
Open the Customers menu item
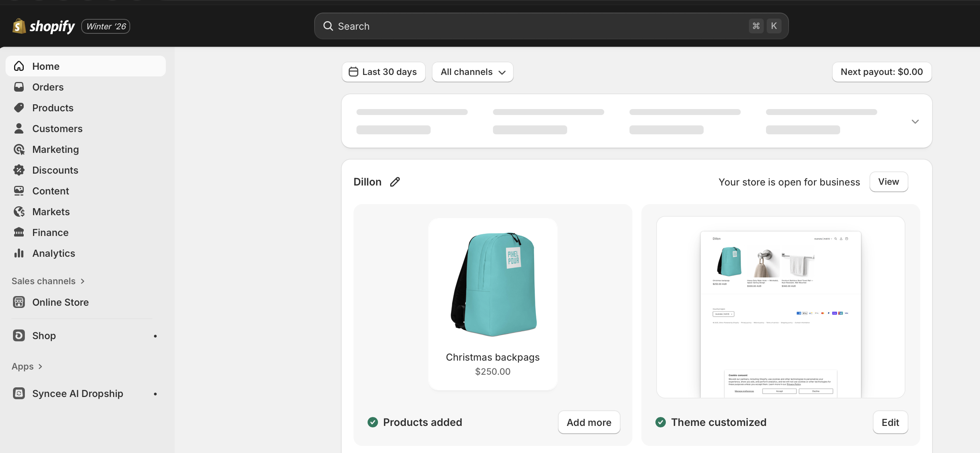pyautogui.click(x=57, y=129)
